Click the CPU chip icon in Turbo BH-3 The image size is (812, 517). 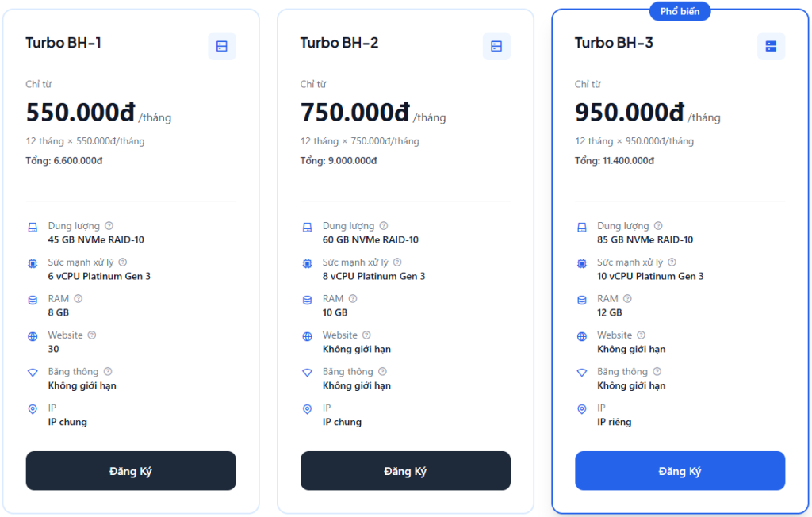pyautogui.click(x=582, y=263)
